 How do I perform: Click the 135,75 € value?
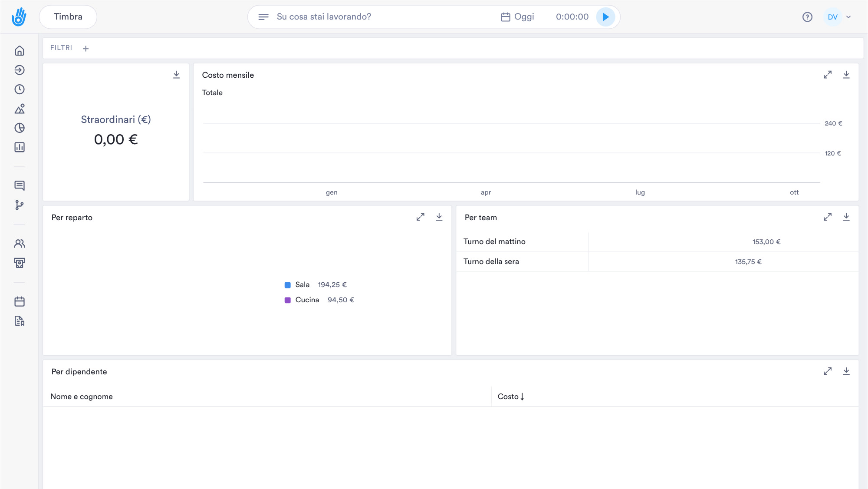pos(748,262)
